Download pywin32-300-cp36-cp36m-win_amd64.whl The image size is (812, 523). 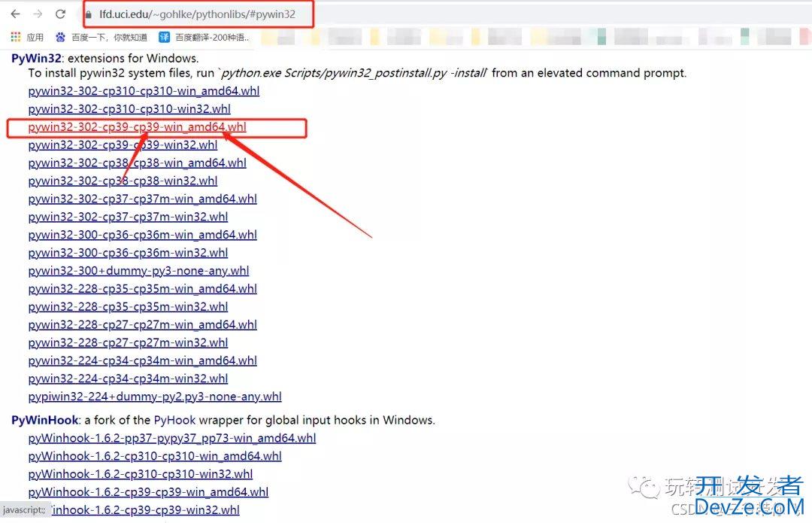142,235
